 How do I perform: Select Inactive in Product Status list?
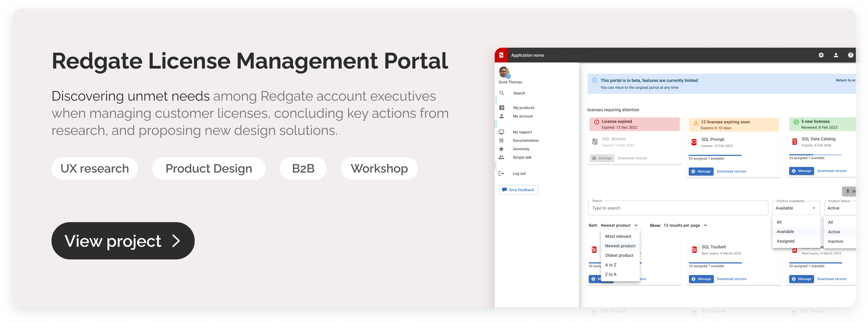tap(840, 241)
